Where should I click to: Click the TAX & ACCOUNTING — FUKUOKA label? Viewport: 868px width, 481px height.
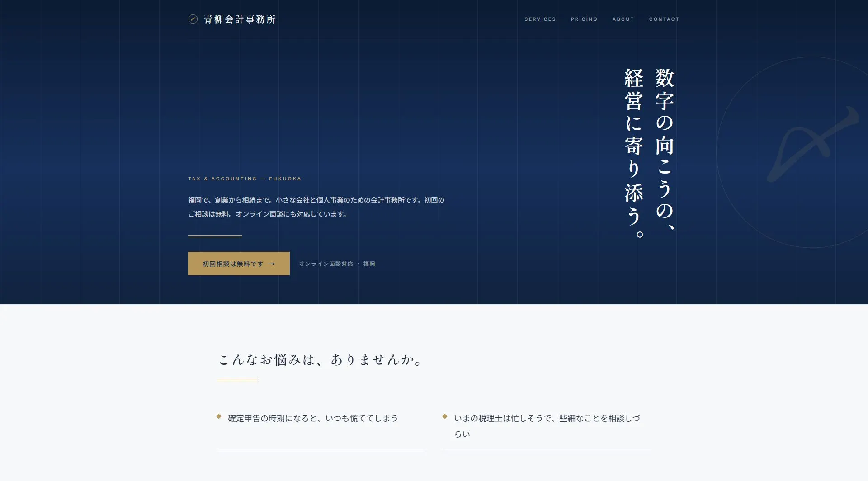245,179
